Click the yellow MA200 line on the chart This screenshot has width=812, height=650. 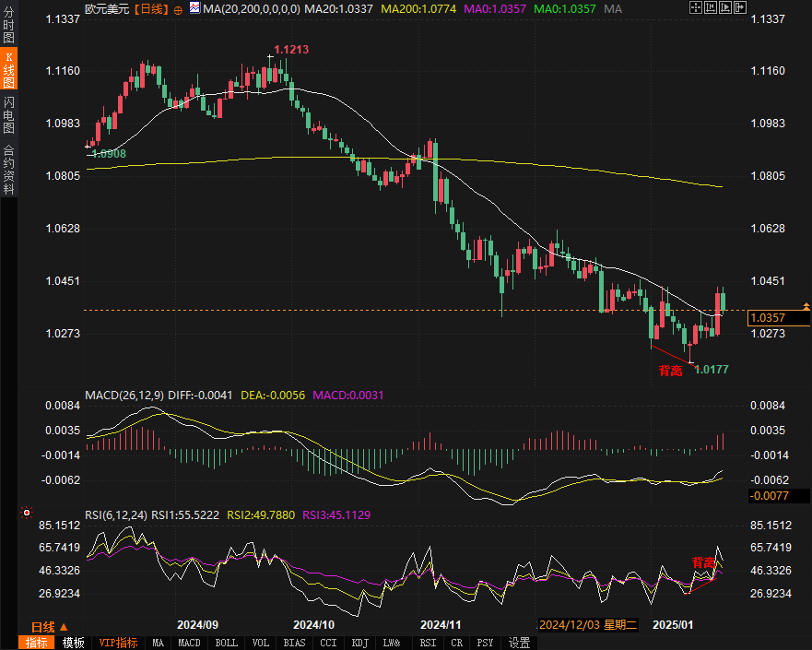point(553,166)
